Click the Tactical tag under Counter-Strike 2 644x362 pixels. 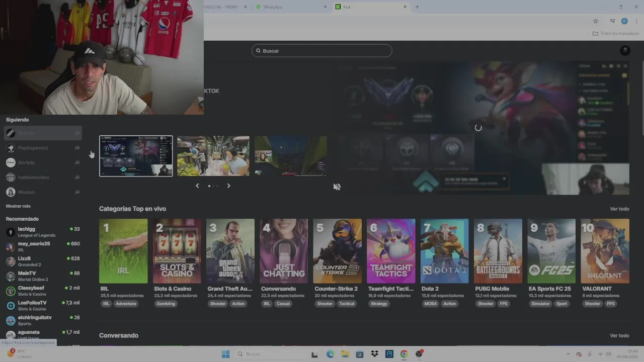(x=347, y=304)
